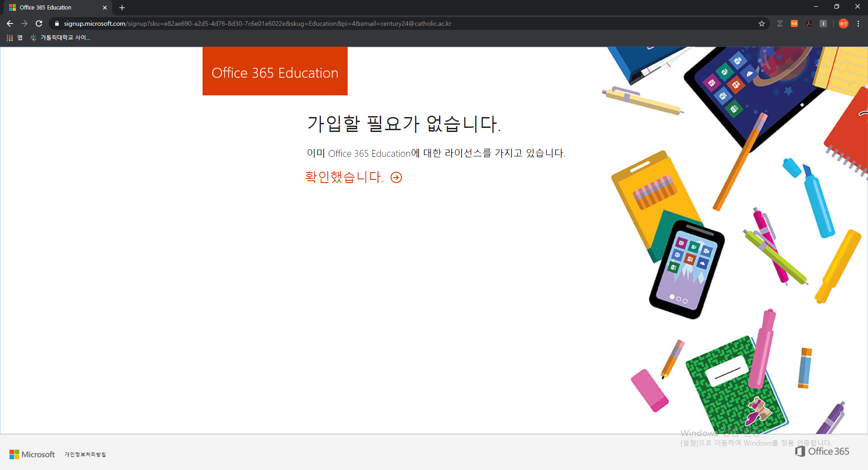Click inside the address bar
This screenshot has width=868, height=470.
click(x=271, y=23)
